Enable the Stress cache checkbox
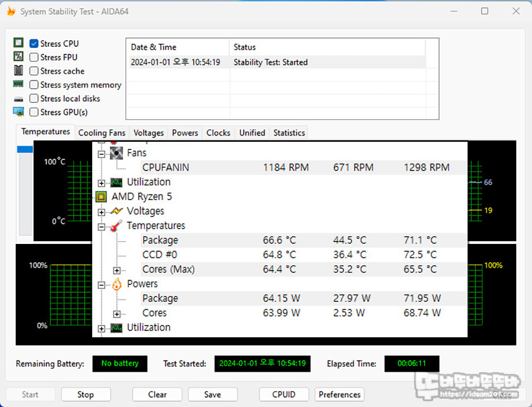Viewport: 532px width, 407px height. click(x=34, y=71)
